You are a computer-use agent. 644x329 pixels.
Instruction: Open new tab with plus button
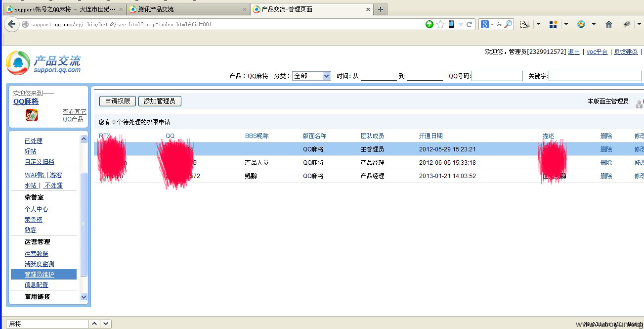(x=380, y=9)
